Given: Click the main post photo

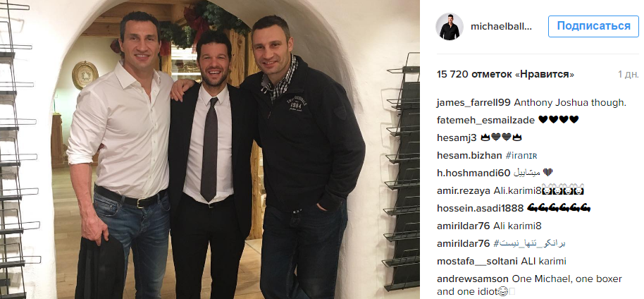Looking at the screenshot, I should click(210, 149).
